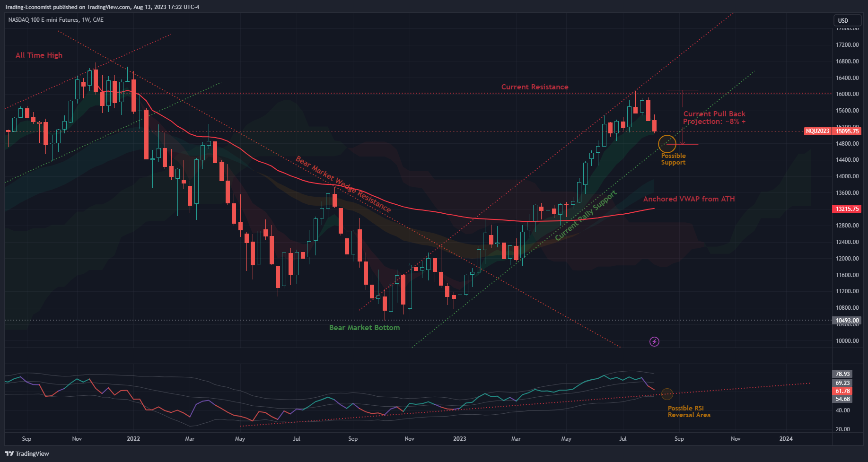
Task: Select the 15095.75 last price label
Action: click(847, 131)
